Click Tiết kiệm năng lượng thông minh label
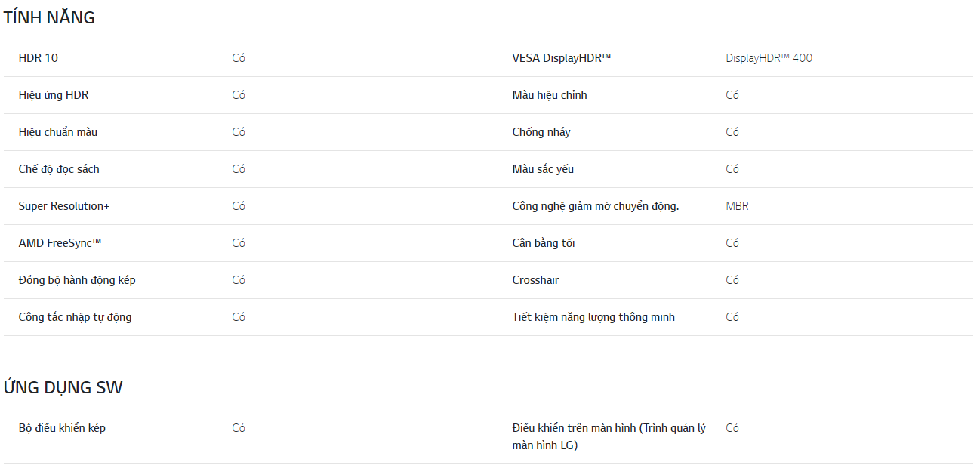This screenshot has height=465, width=980. click(593, 317)
